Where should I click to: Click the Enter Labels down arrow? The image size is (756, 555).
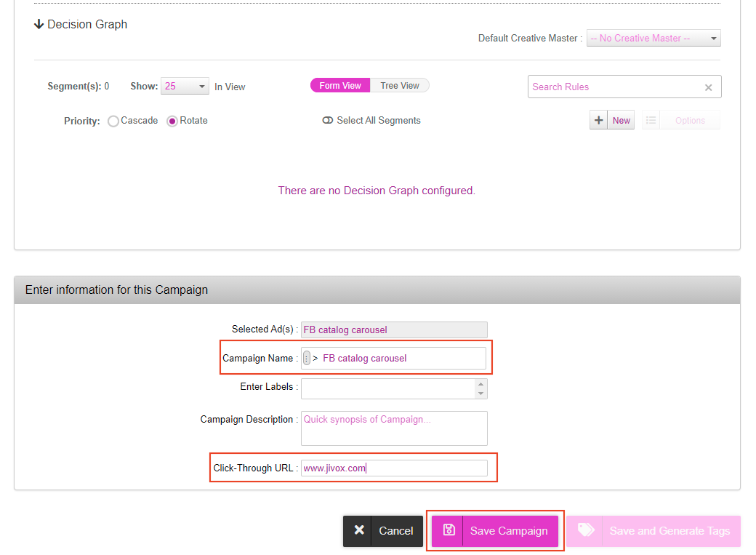coord(480,394)
